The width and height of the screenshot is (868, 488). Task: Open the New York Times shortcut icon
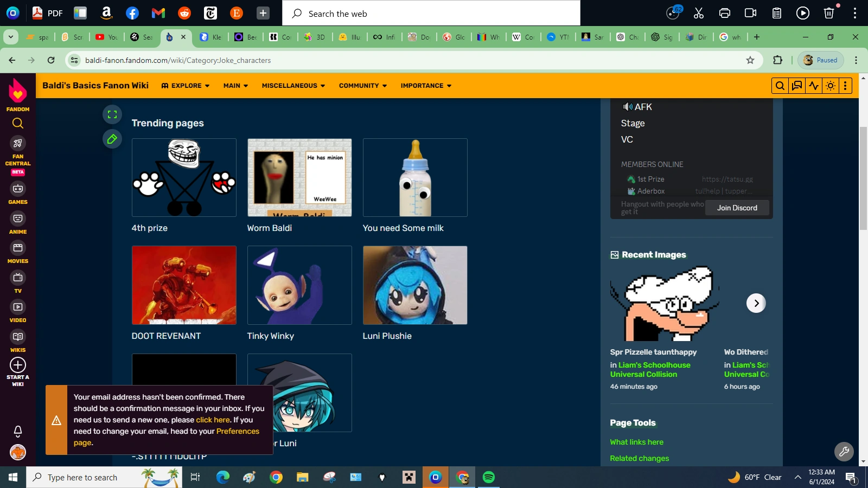click(x=210, y=13)
